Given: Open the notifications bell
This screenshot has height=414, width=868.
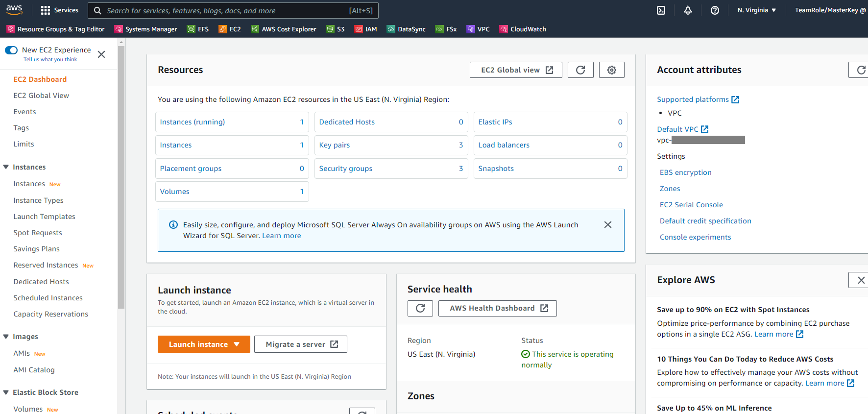Looking at the screenshot, I should tap(688, 10).
